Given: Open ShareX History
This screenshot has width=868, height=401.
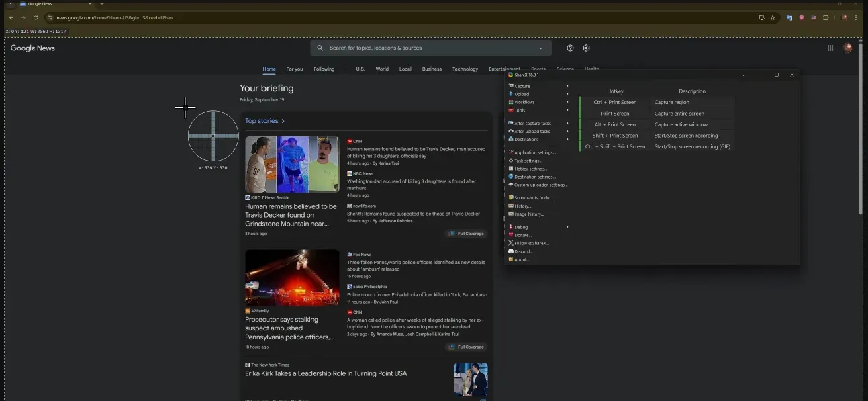Looking at the screenshot, I should 522,206.
